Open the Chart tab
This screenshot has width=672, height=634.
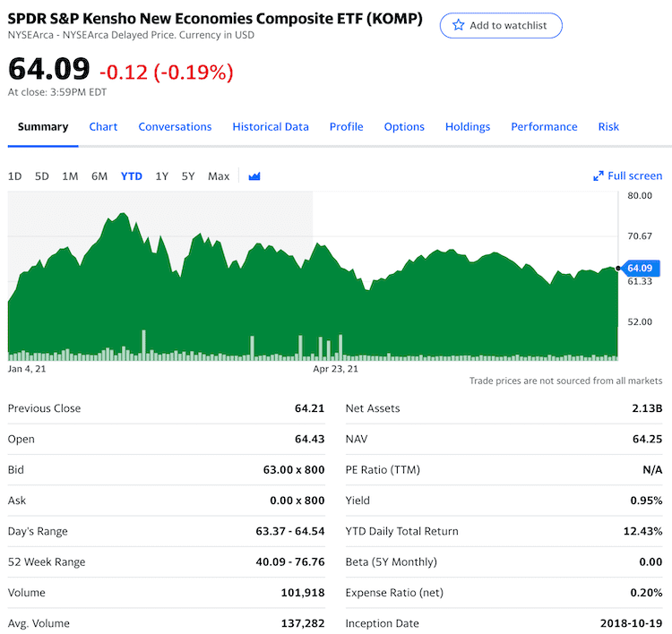point(103,127)
